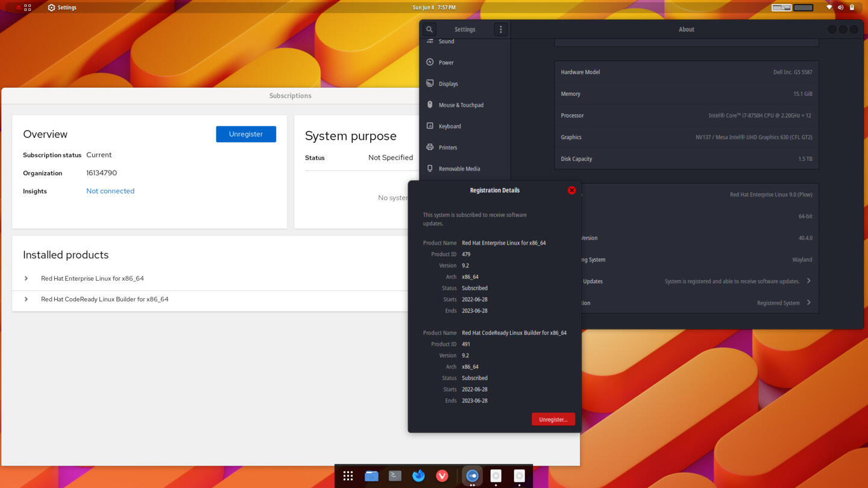Image resolution: width=868 pixels, height=488 pixels.
Task: Open the Settings app menu in top bar
Action: (62, 7)
